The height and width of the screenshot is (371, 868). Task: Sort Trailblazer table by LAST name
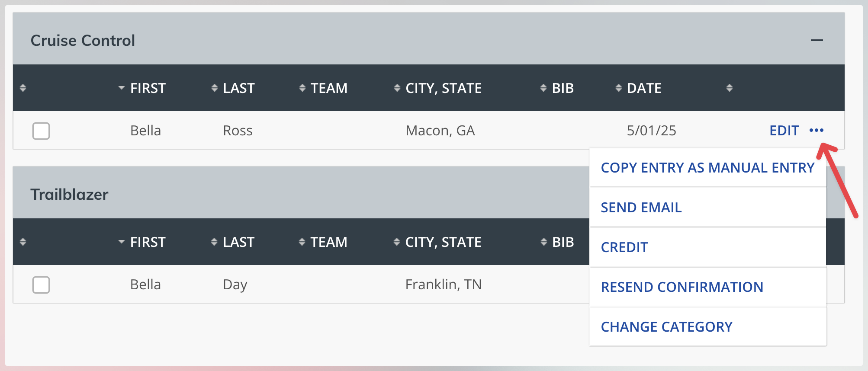(x=233, y=242)
